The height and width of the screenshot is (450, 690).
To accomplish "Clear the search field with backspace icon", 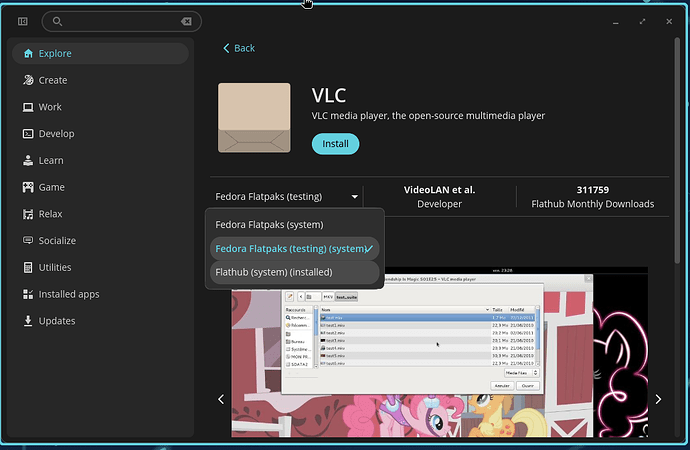I will click(x=186, y=22).
